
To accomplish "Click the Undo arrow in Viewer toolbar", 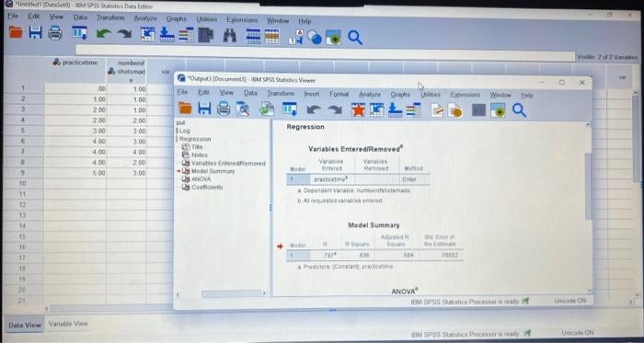I will [x=314, y=109].
